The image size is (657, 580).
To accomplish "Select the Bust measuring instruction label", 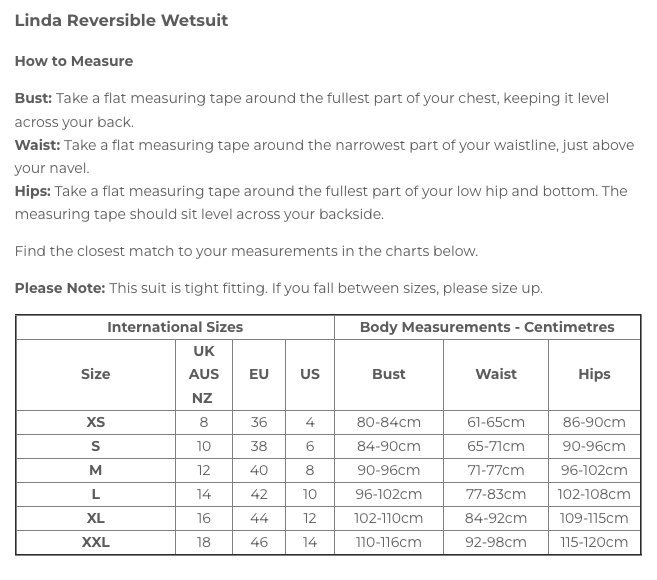I will point(33,99).
